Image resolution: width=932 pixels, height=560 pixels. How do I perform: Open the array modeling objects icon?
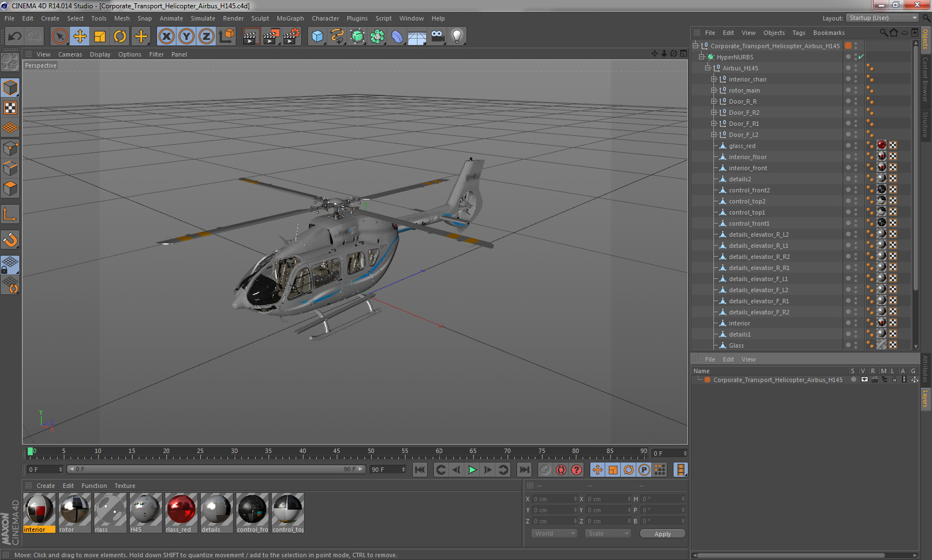click(377, 37)
